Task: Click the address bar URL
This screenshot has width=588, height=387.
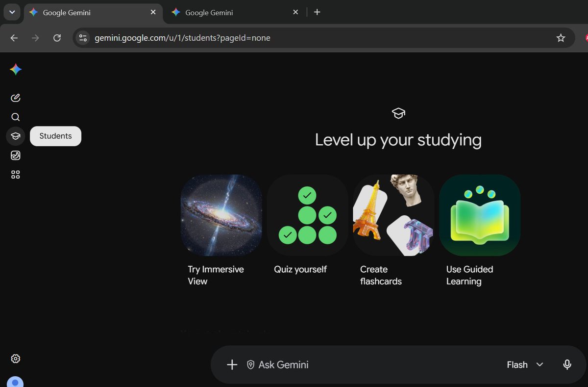Action: [x=183, y=38]
